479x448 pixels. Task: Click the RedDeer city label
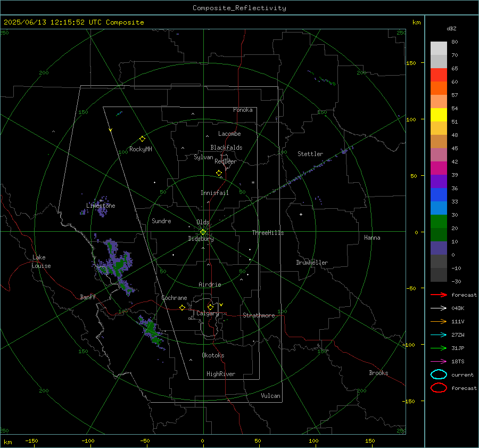(226, 161)
